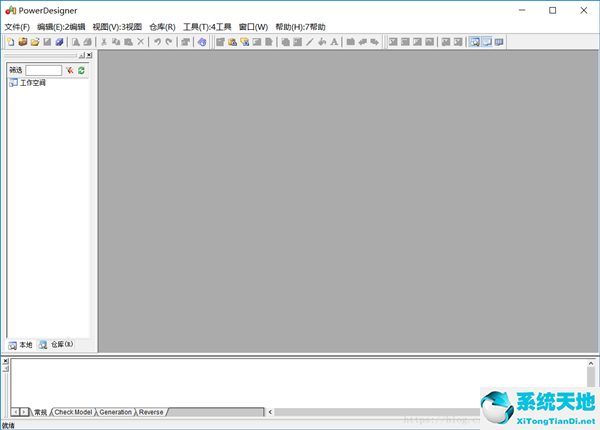Click the Open folder toolbar icon

(35, 42)
